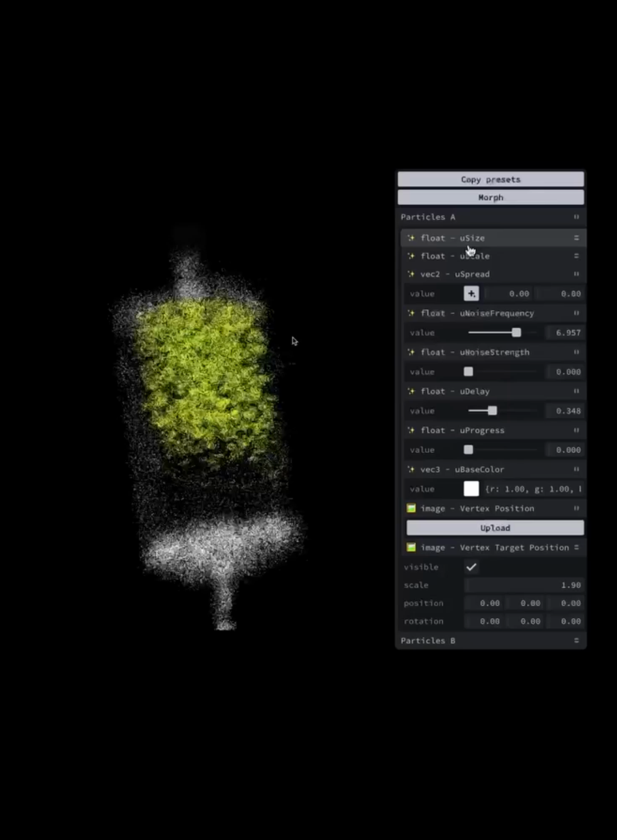Click the first uSpread value field
617x840 pixels.
pos(508,293)
